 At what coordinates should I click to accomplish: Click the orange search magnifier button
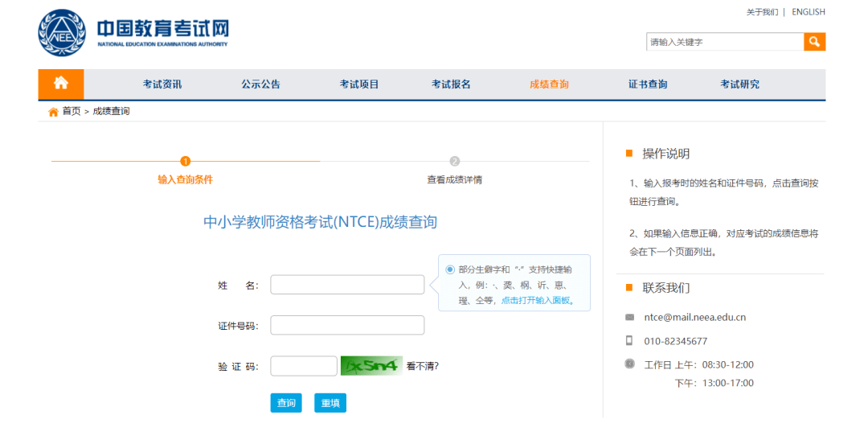click(x=814, y=42)
